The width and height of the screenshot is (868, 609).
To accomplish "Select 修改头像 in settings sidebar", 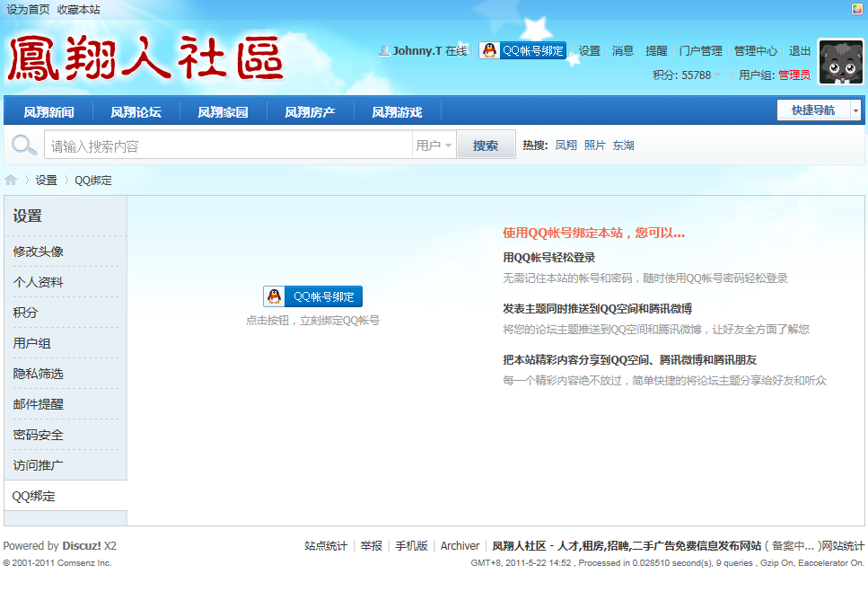I will [x=39, y=252].
